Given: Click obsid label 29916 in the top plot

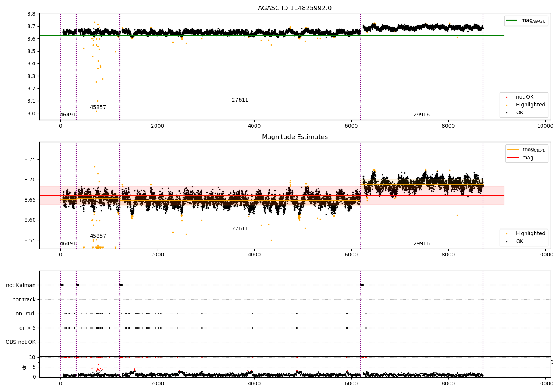Looking at the screenshot, I should coord(421,115).
